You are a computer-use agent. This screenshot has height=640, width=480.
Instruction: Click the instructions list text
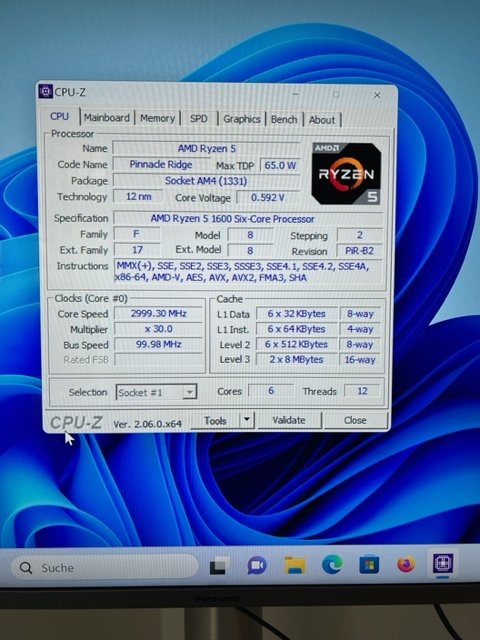tap(247, 272)
